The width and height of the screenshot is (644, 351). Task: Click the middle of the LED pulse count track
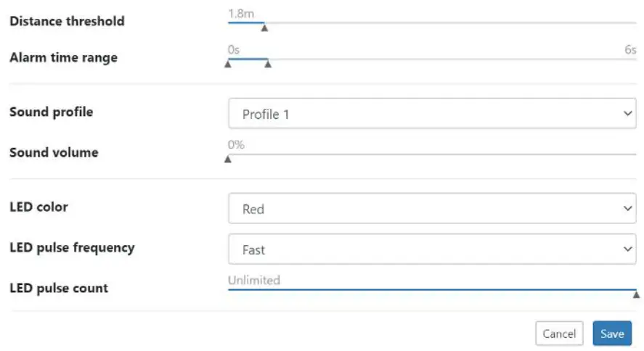(432, 289)
